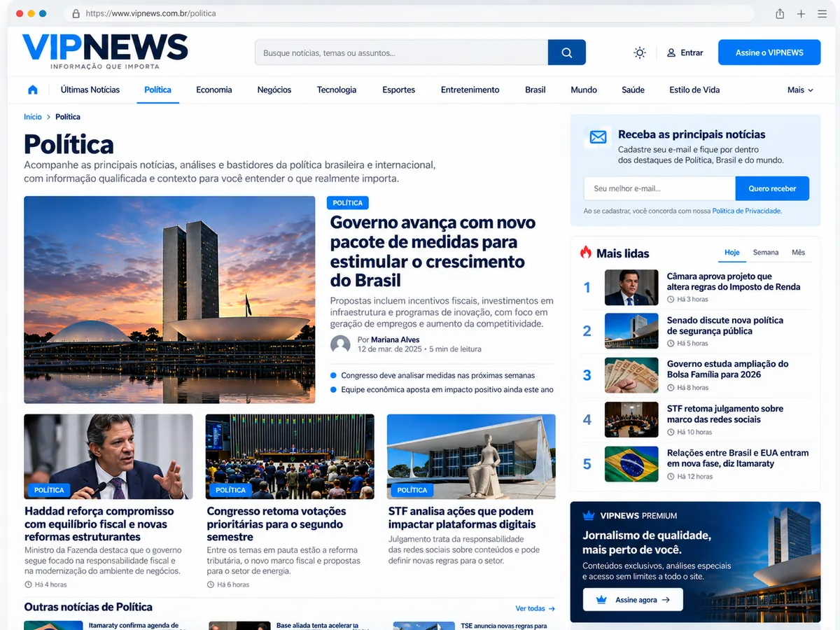Open a new tab with plus icon
Viewport: 840px width, 630px height.
tap(801, 13)
